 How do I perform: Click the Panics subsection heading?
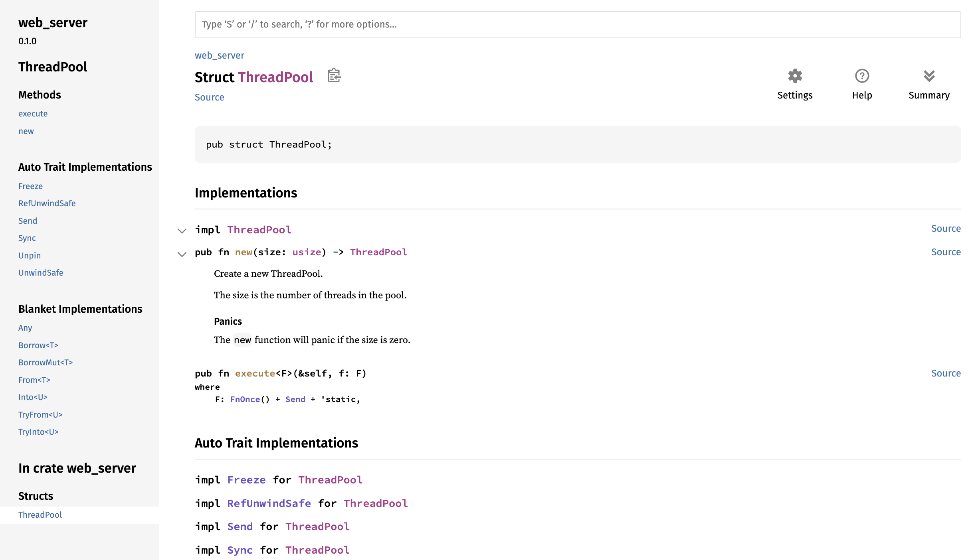click(x=228, y=321)
